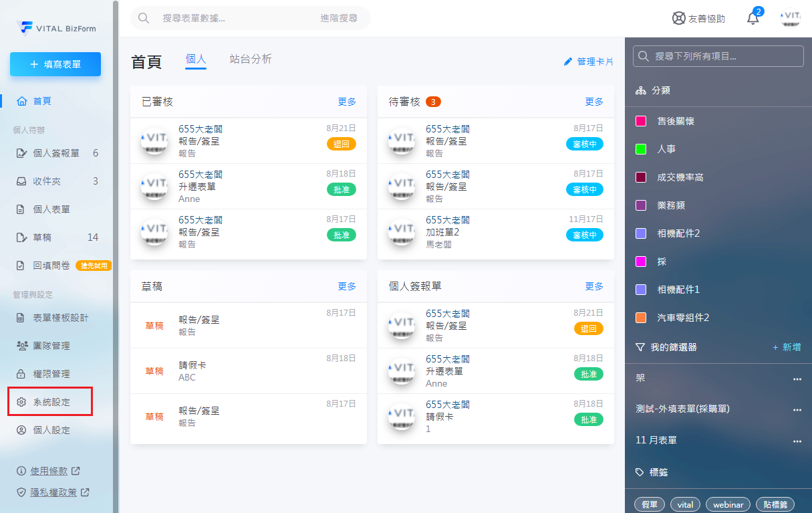Open 權限管理 lock icon
This screenshot has height=513, width=812.
(21, 374)
